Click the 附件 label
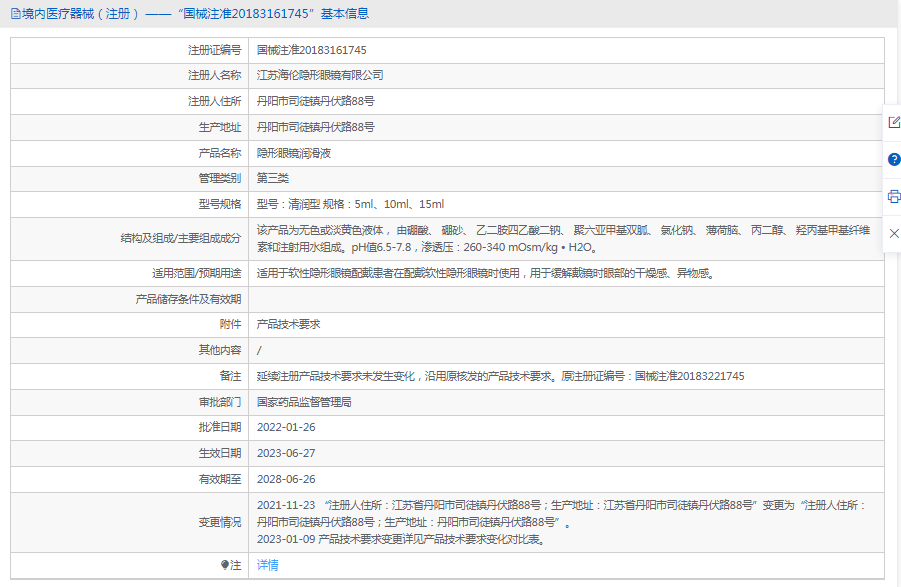Screen dimensions: 901x587 pos(230,325)
